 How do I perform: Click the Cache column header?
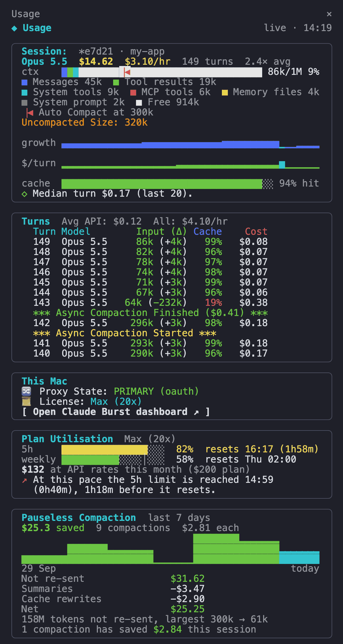208,231
